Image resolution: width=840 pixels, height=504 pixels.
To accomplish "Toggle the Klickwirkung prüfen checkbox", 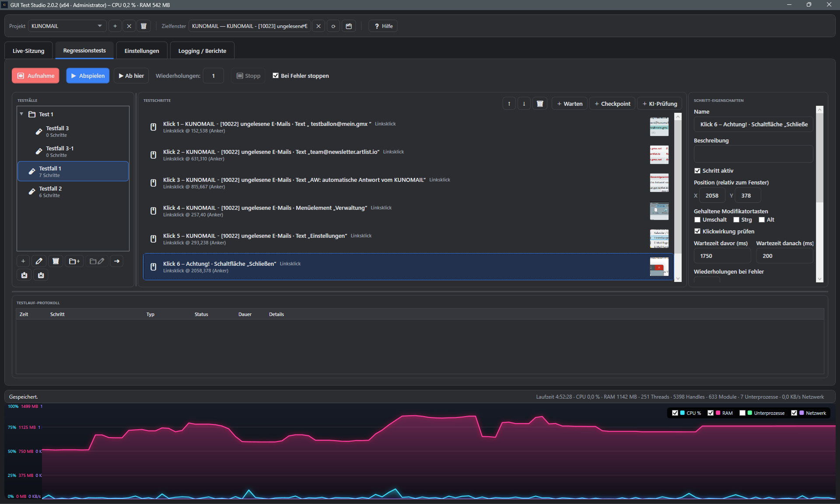I will click(697, 231).
